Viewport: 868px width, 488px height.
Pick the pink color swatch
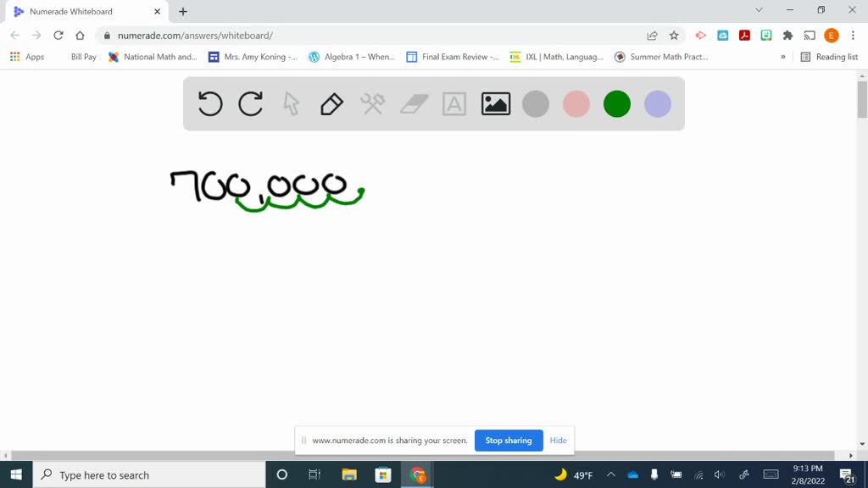click(576, 104)
